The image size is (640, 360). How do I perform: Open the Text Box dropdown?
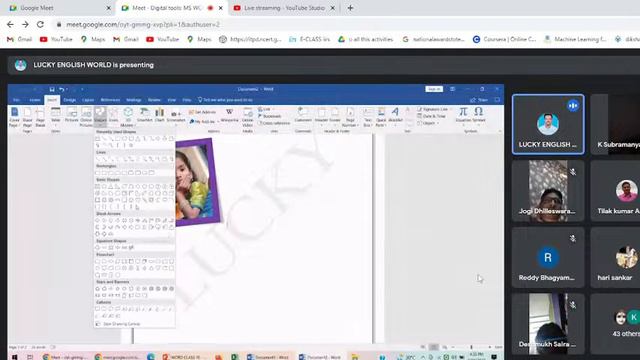coord(368,117)
